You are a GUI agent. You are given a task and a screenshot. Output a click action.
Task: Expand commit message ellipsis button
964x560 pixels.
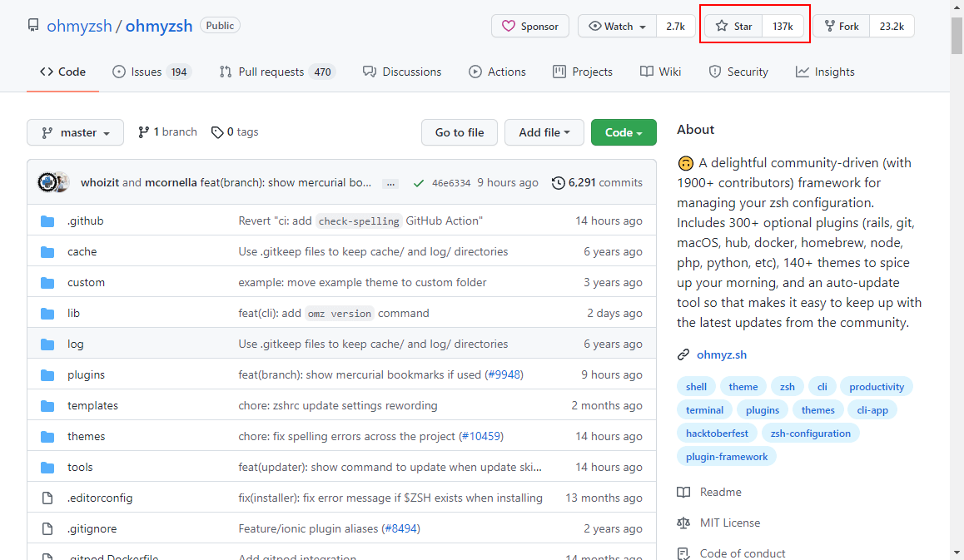390,183
